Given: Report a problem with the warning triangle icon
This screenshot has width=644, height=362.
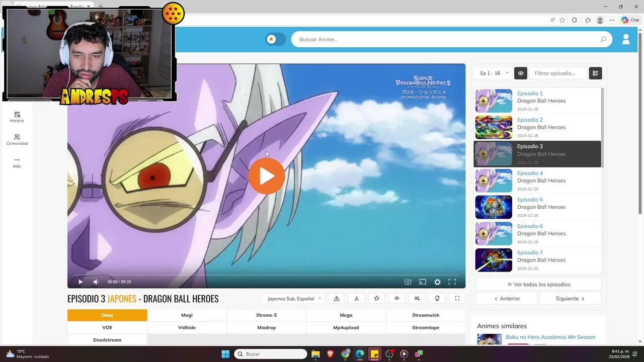Looking at the screenshot, I should click(x=337, y=299).
